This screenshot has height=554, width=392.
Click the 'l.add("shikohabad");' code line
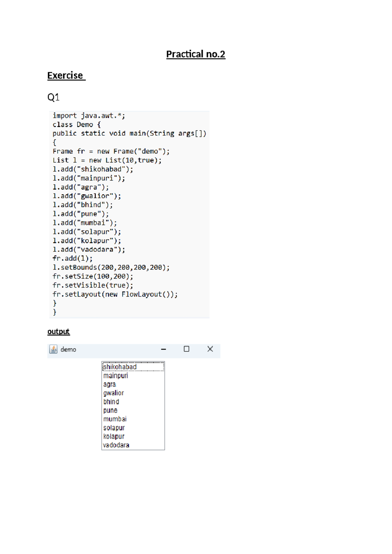click(x=93, y=169)
